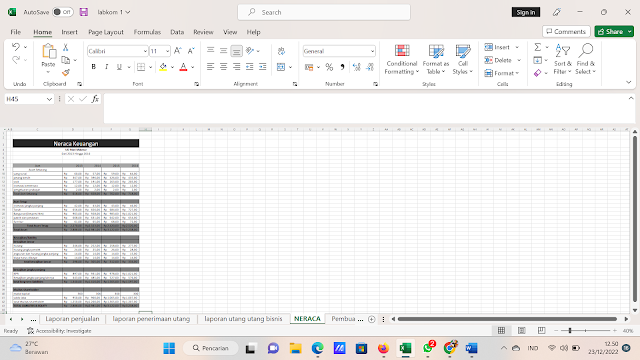This screenshot has width=640, height=360.
Task: Apply Bold formatting
Action: pyautogui.click(x=93, y=67)
